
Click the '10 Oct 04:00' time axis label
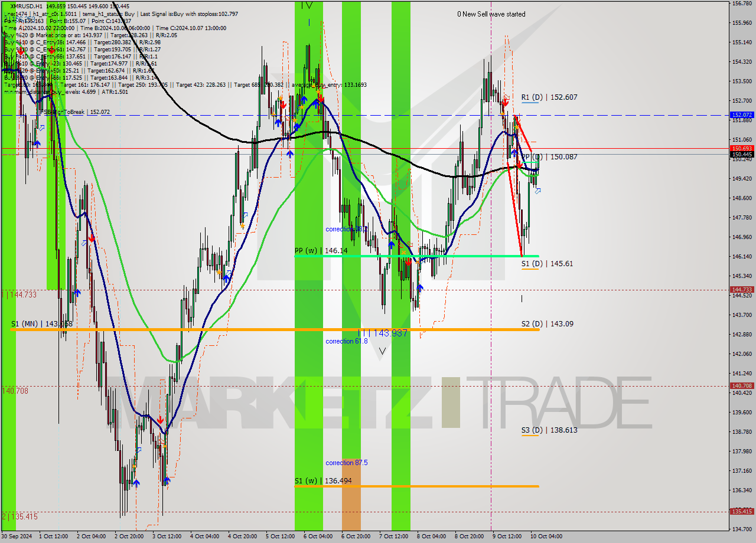[x=546, y=537]
